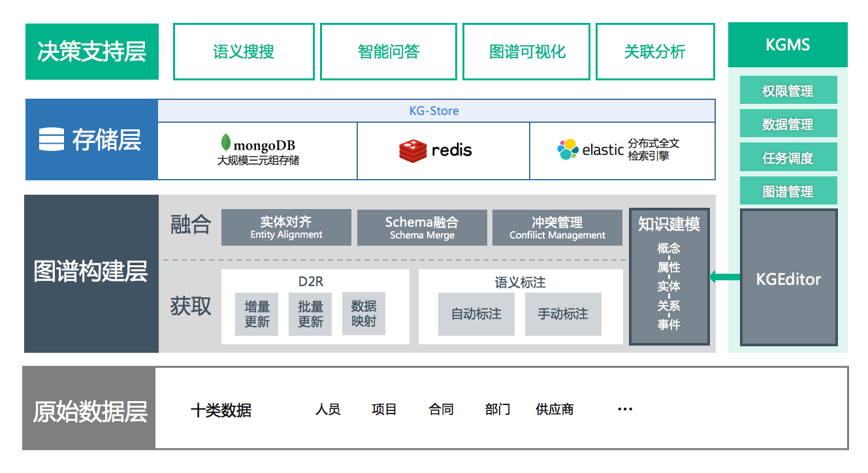This screenshot has height=473, width=868.
Task: Click the 知识建模 title
Action: pos(669,224)
